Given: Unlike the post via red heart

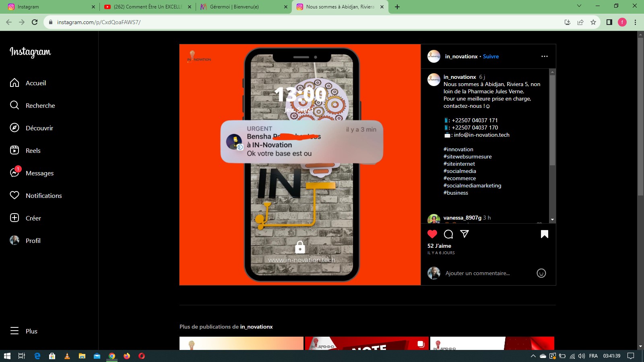Looking at the screenshot, I should (432, 234).
